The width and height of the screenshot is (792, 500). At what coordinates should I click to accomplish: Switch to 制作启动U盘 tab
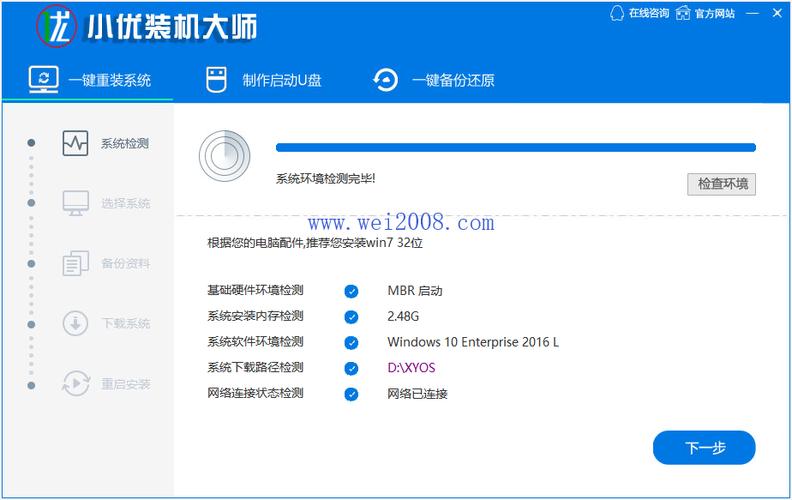(282, 80)
